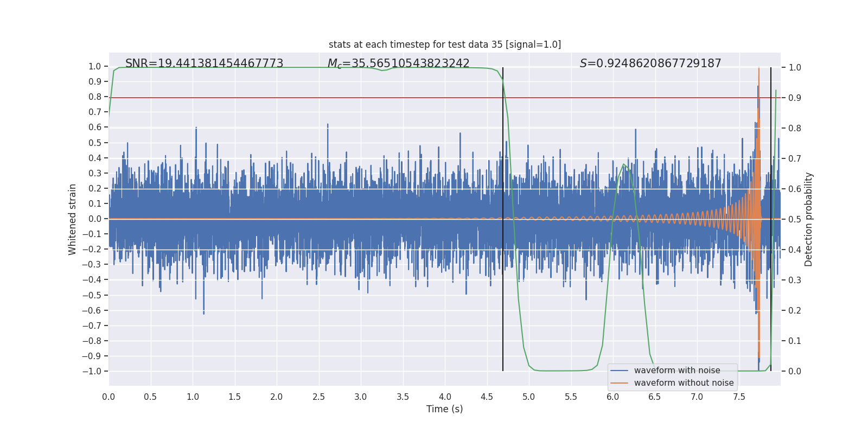Click the 5.0 tick label on time axis
The width and height of the screenshot is (868, 434).
[x=529, y=397]
